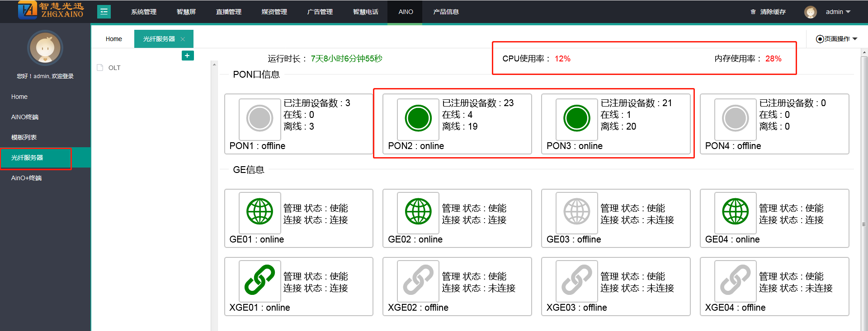Open 模板列表 in the left sidebar
The width and height of the screenshot is (868, 331).
[24, 137]
